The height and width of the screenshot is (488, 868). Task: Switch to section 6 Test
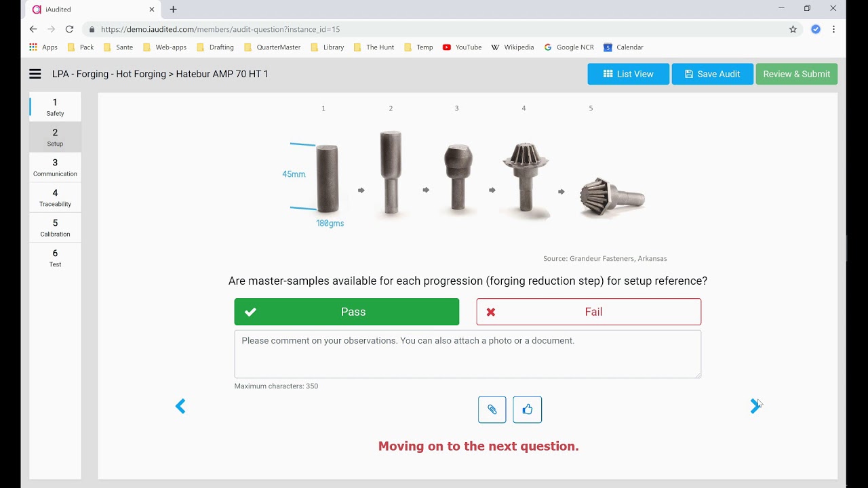[55, 258]
